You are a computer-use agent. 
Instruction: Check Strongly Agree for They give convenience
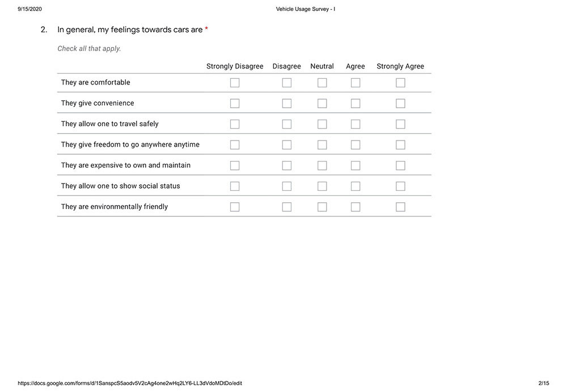click(x=400, y=103)
